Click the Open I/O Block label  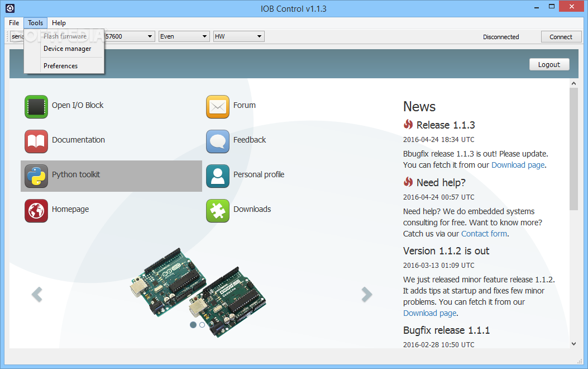[78, 106]
